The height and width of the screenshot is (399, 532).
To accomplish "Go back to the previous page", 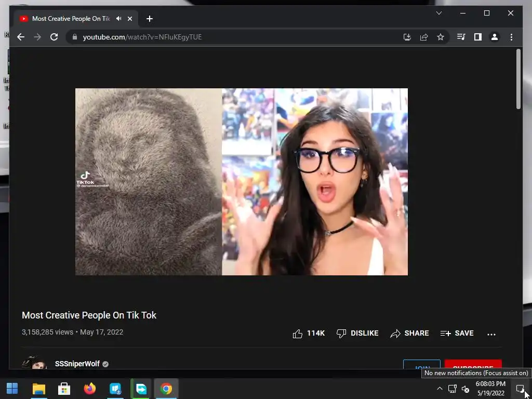I will coord(21,37).
